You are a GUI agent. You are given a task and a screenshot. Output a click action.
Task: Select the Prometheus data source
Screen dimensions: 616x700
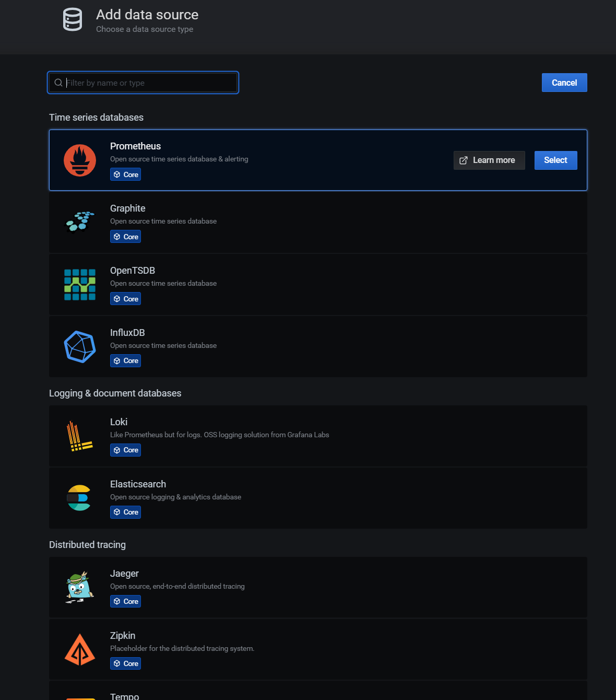555,160
